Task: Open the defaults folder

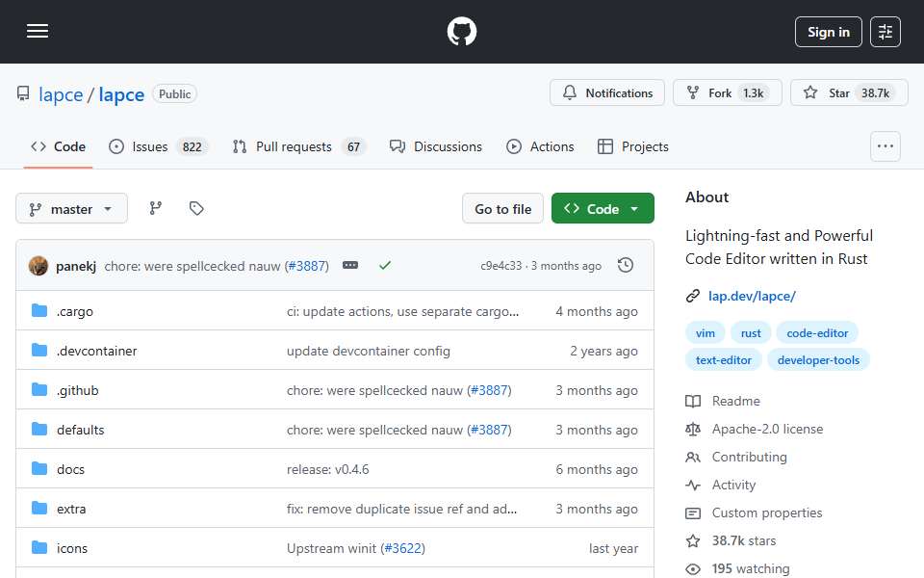Action: click(80, 430)
